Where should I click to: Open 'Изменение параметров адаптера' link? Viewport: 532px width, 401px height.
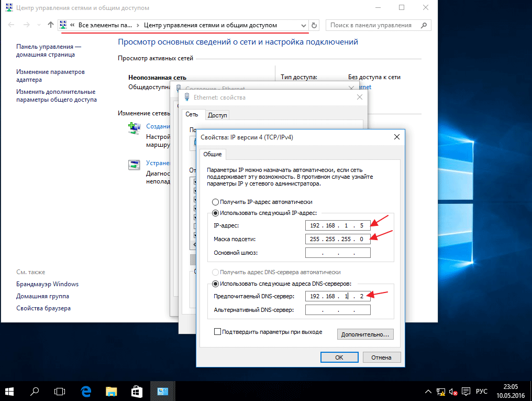tap(50, 76)
